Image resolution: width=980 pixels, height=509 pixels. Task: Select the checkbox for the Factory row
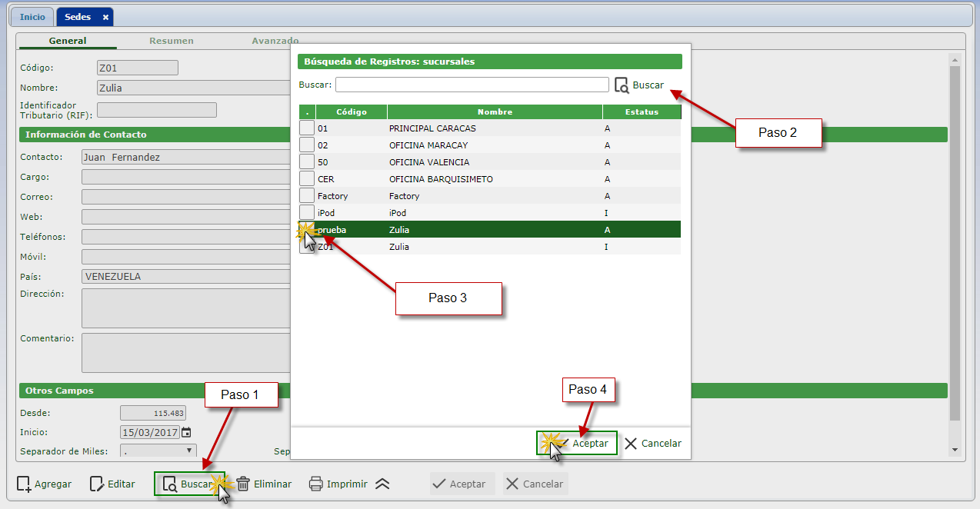coord(306,195)
